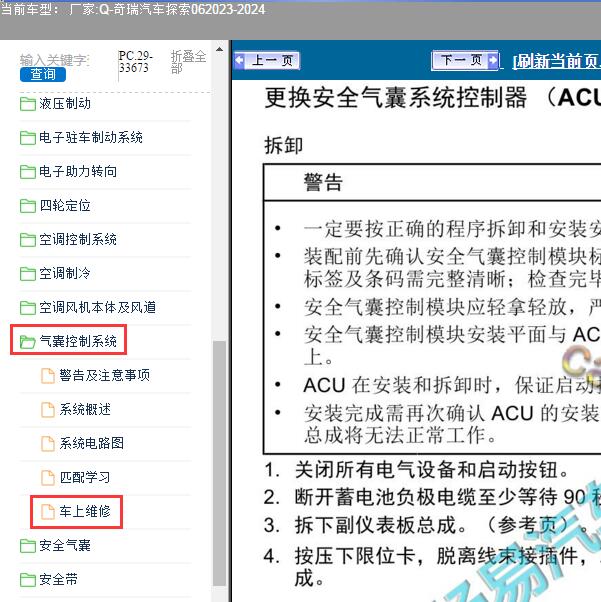Image resolution: width=601 pixels, height=602 pixels.
Task: Open the 警告及注意事项 document
Action: pos(104,375)
